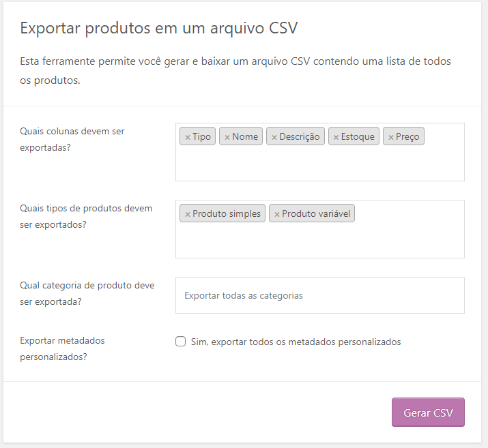Open the columns selector below the tags
Viewport: 488px width, 448px height.
click(319, 165)
